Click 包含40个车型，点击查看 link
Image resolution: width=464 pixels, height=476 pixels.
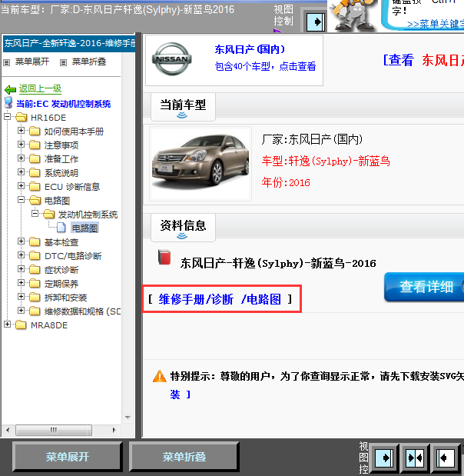(265, 66)
